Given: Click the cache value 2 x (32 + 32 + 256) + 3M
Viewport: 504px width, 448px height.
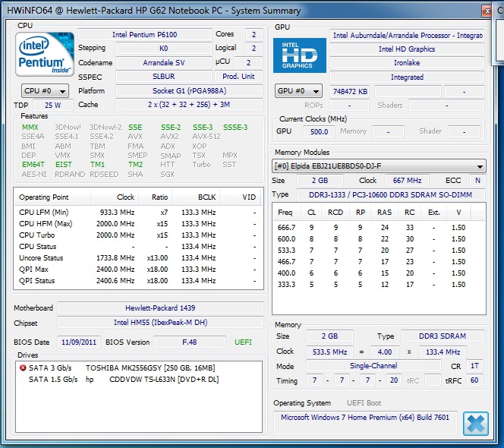Looking at the screenshot, I should coord(189,105).
